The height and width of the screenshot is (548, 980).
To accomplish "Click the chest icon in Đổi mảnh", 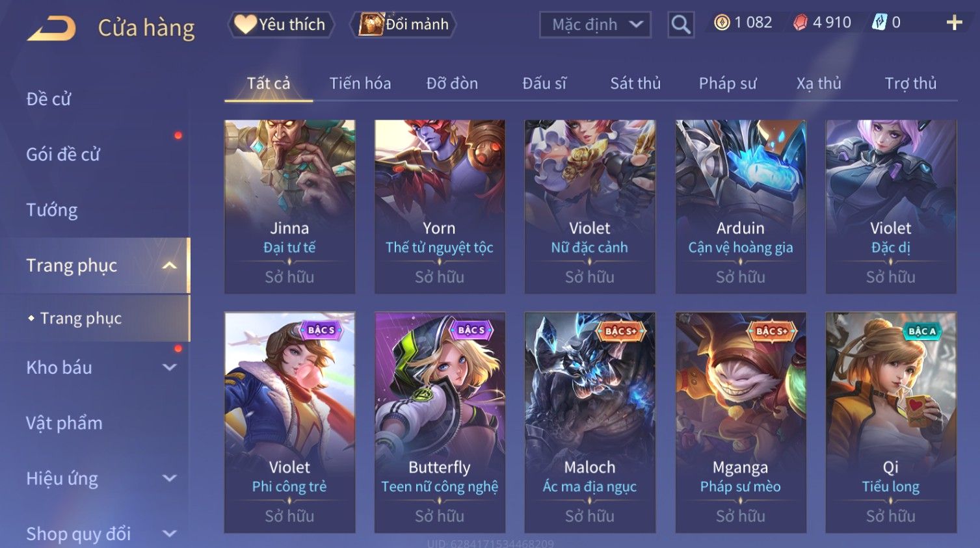I will 371,24.
